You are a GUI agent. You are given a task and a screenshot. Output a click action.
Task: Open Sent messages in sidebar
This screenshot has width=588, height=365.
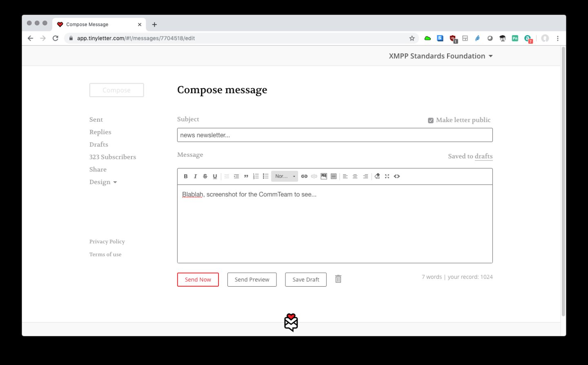coord(96,120)
